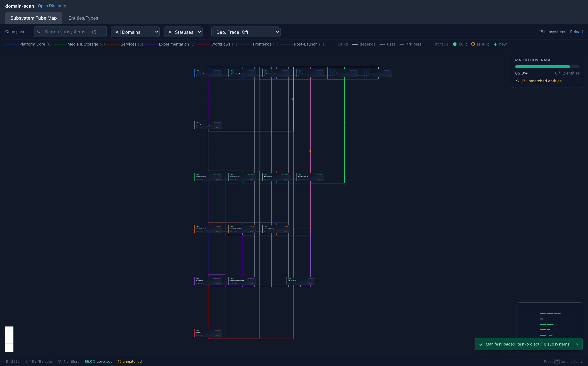Select the Org & Team Management node

pyautogui.click(x=242, y=73)
